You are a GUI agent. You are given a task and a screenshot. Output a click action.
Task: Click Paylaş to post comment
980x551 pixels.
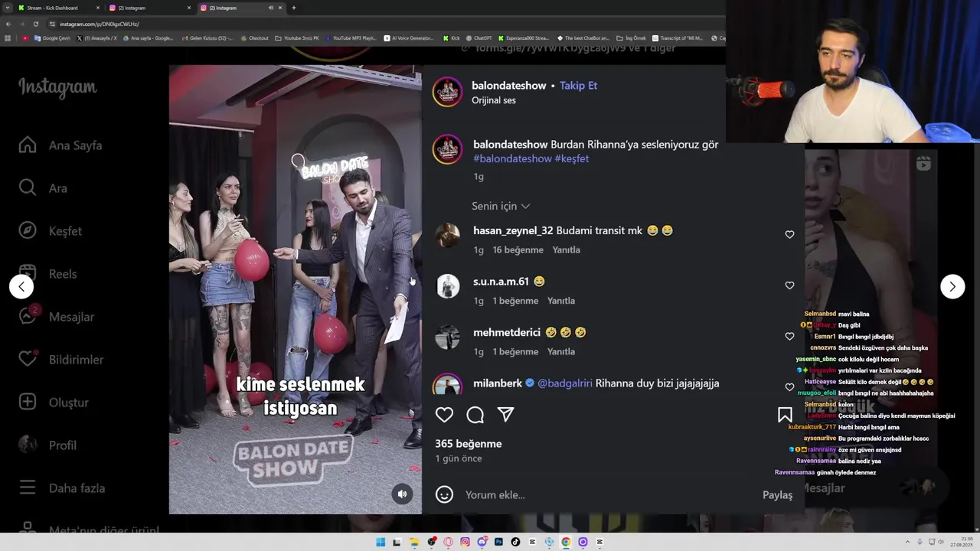pyautogui.click(x=777, y=495)
